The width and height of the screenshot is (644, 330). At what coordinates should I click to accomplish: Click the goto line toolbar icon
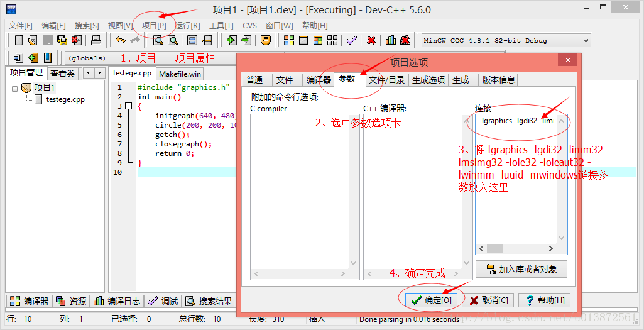pos(207,40)
